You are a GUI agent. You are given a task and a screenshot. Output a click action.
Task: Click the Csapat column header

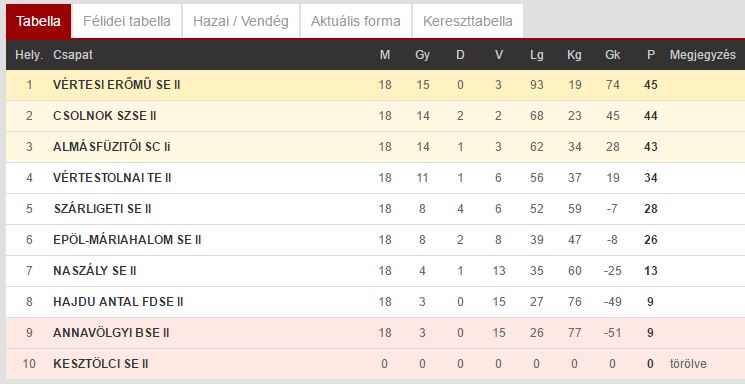pos(73,55)
